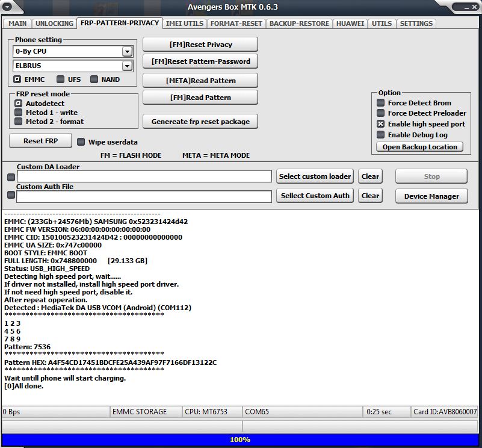Enable Force Detect Brom option
The image size is (482, 448).
[x=380, y=103]
